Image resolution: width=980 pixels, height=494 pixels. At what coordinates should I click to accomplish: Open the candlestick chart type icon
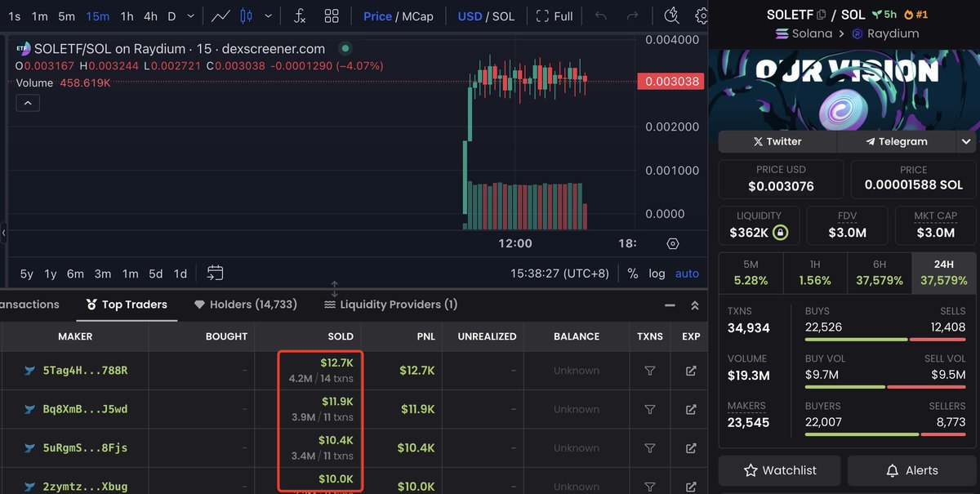pos(247,16)
